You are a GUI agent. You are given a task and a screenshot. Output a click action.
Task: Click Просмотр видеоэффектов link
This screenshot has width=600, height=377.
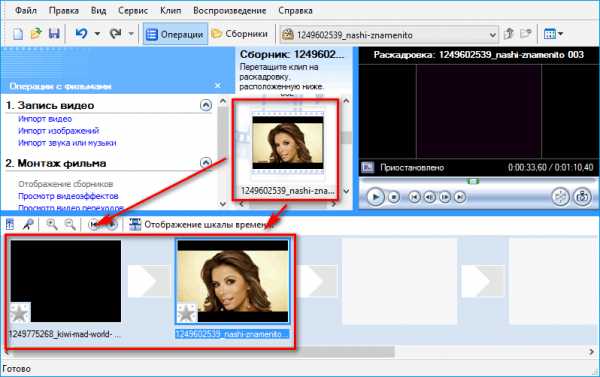coord(68,196)
